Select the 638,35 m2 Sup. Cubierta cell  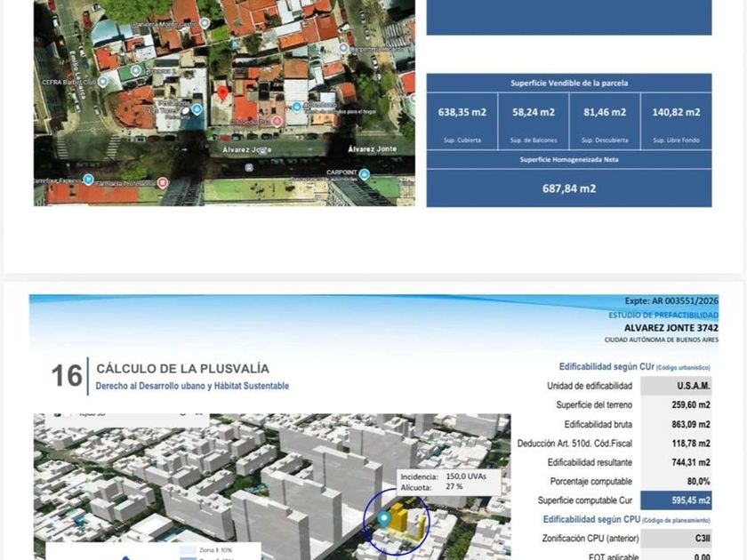(462, 122)
